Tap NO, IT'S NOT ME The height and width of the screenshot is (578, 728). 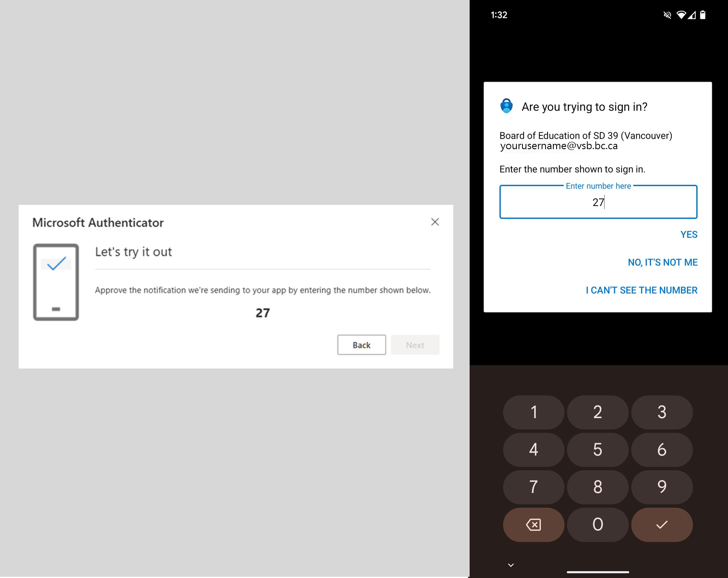[x=663, y=263]
